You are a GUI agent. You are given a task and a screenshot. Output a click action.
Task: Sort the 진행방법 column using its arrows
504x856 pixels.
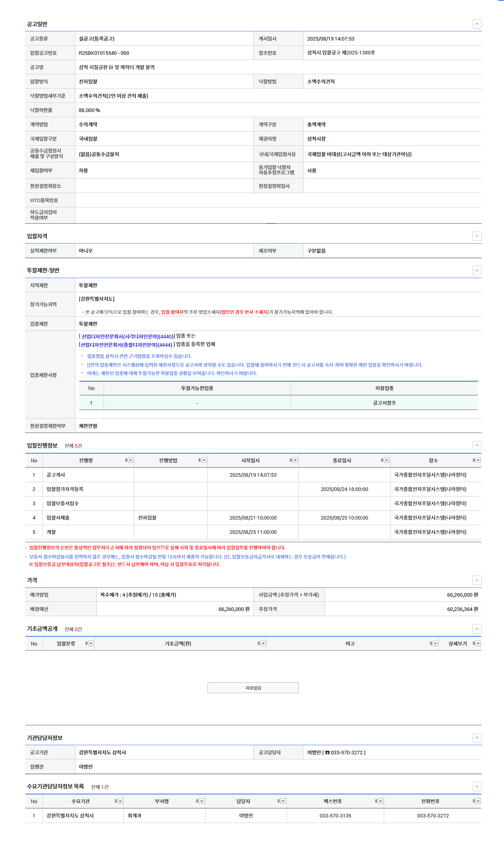[x=200, y=460]
